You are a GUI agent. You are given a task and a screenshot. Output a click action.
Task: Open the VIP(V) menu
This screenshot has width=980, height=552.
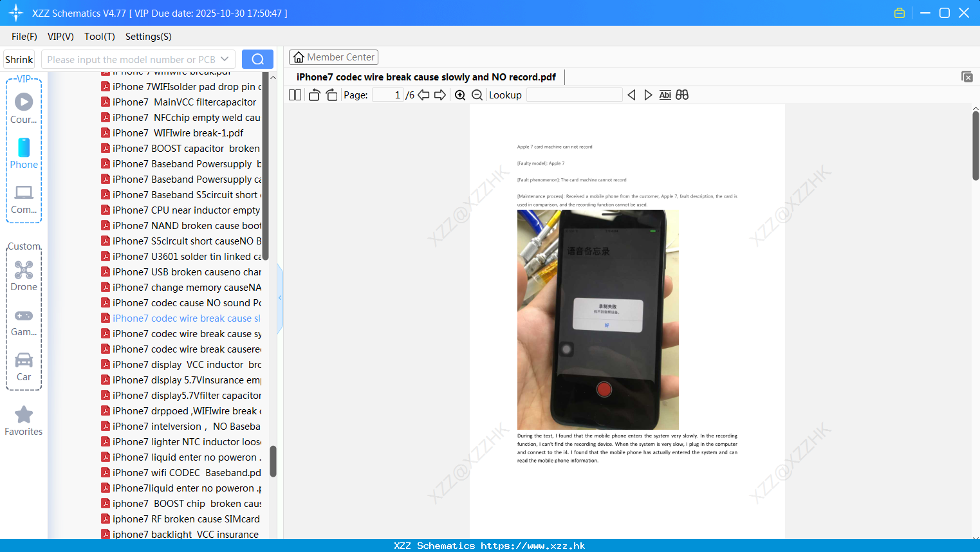click(60, 37)
